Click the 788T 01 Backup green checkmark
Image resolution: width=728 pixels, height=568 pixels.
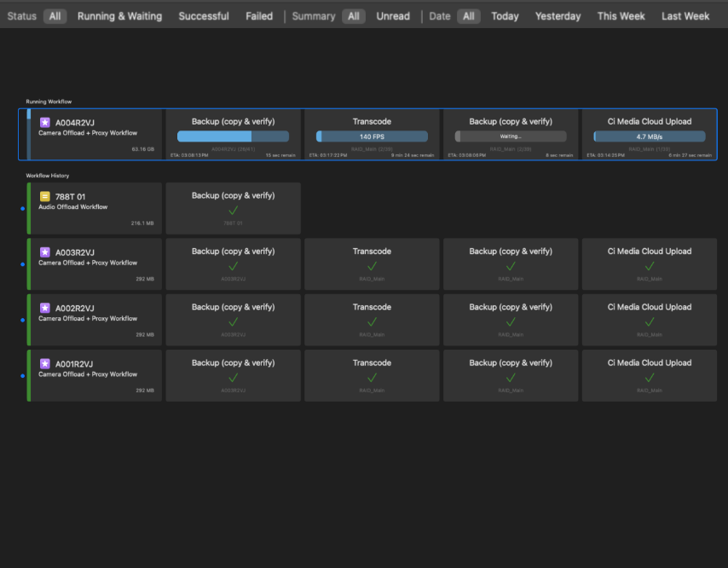pyautogui.click(x=234, y=210)
